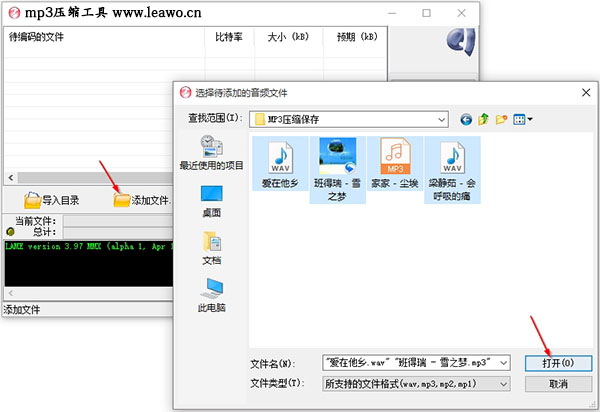Click the 添加文件 folder button
This screenshot has height=412, width=600.
point(142,200)
